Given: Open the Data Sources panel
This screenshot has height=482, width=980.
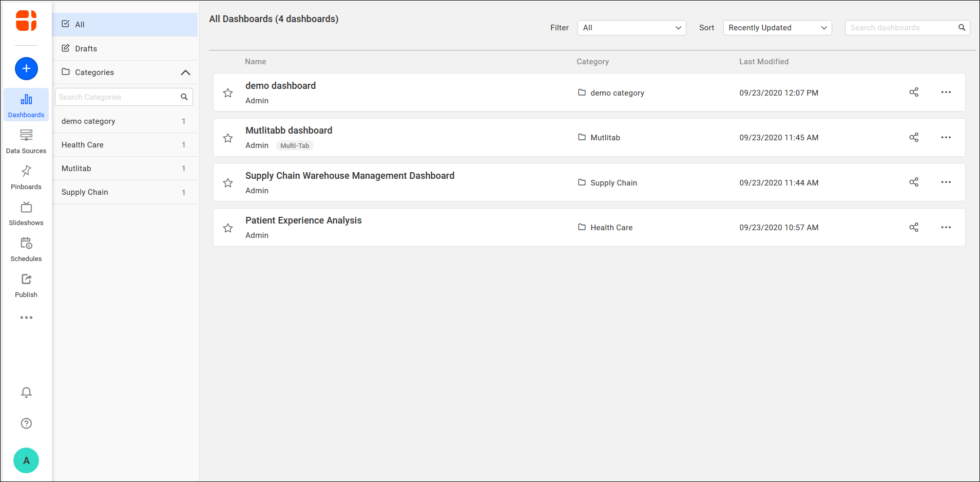Looking at the screenshot, I should coord(26,140).
